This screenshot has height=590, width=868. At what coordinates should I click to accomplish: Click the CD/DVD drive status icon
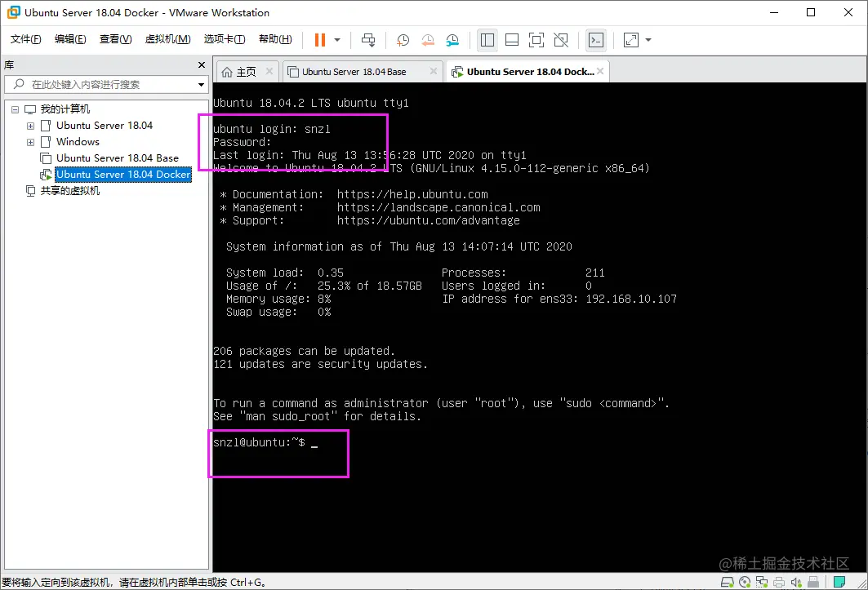coord(745,583)
